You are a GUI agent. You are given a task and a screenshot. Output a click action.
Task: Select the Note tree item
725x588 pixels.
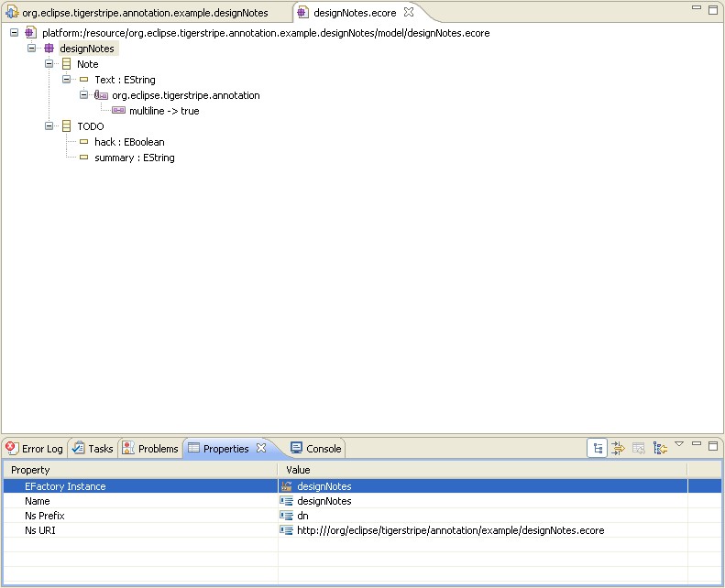pos(88,64)
